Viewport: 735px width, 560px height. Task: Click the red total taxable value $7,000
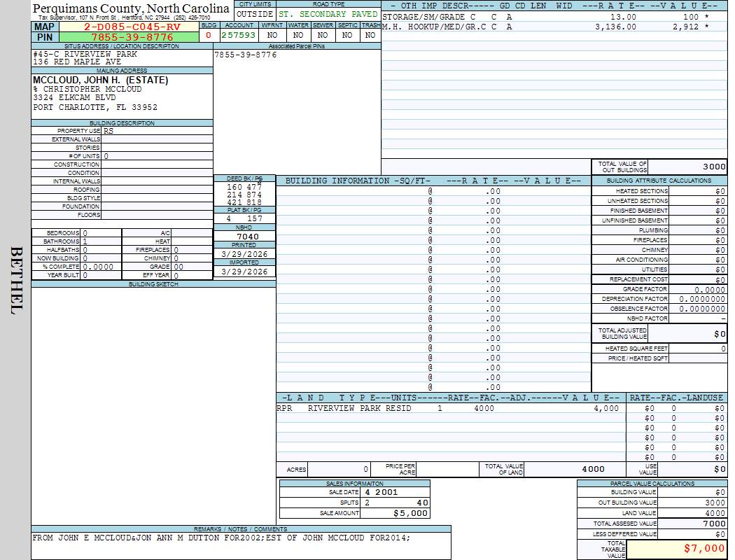703,549
